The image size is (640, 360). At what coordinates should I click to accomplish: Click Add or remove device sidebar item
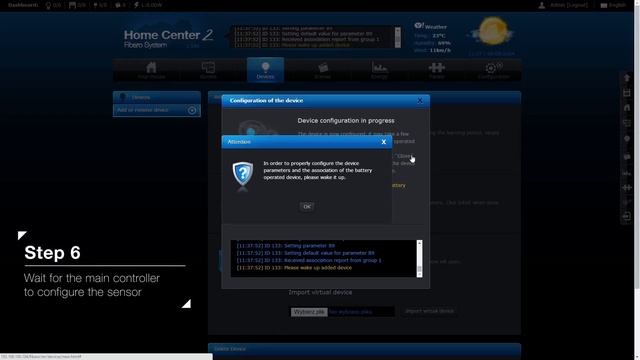[x=157, y=110]
